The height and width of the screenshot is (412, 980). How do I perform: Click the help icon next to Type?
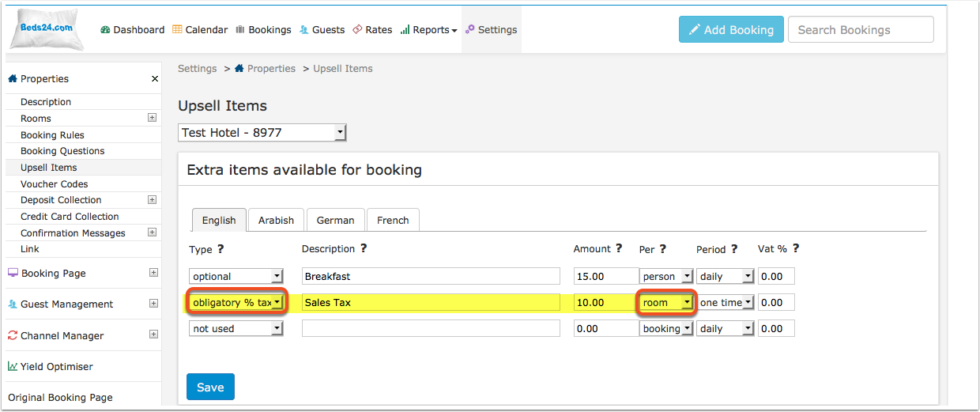click(220, 248)
